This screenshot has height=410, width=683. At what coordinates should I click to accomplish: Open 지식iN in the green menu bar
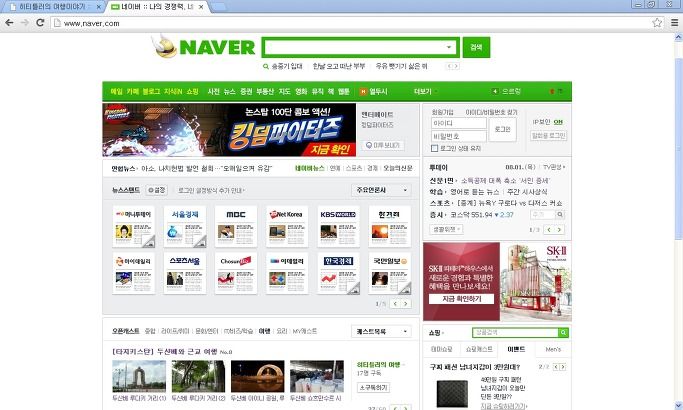click(173, 91)
